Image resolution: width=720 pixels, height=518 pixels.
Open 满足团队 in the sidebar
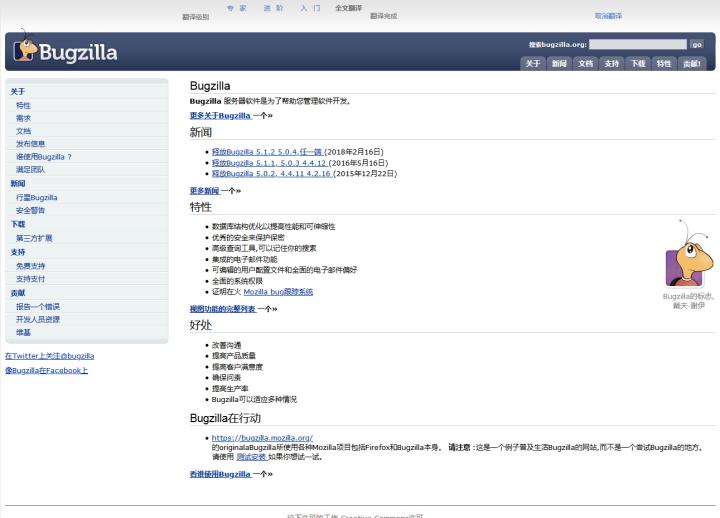pos(31,169)
